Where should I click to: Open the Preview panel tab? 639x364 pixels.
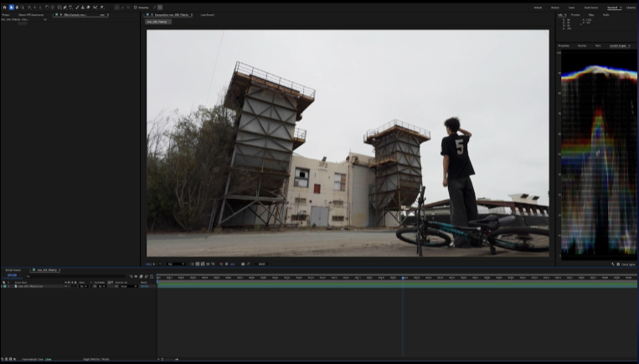(575, 15)
